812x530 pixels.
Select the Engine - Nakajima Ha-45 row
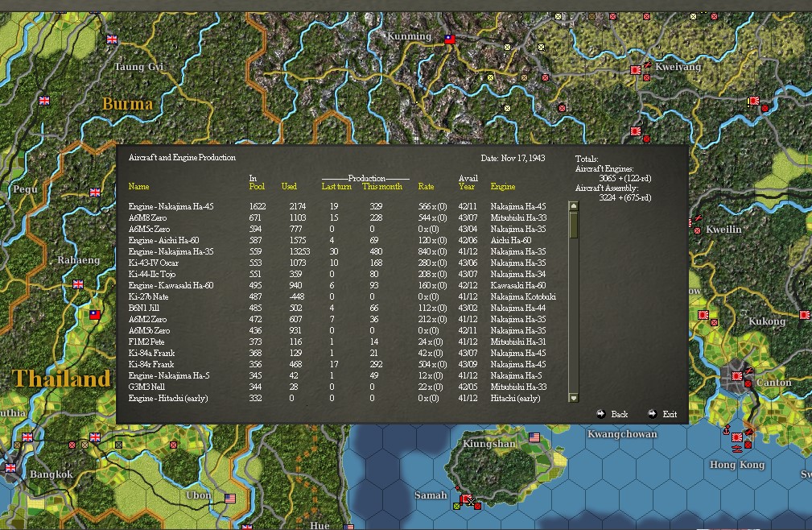point(343,206)
